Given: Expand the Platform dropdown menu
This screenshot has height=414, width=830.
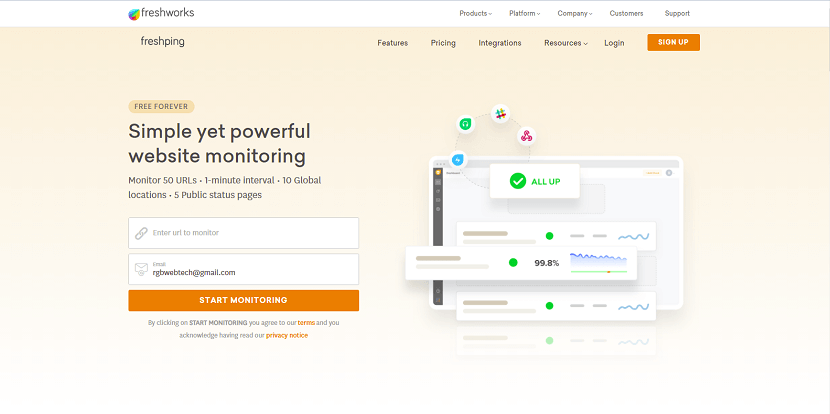Looking at the screenshot, I should 525,14.
